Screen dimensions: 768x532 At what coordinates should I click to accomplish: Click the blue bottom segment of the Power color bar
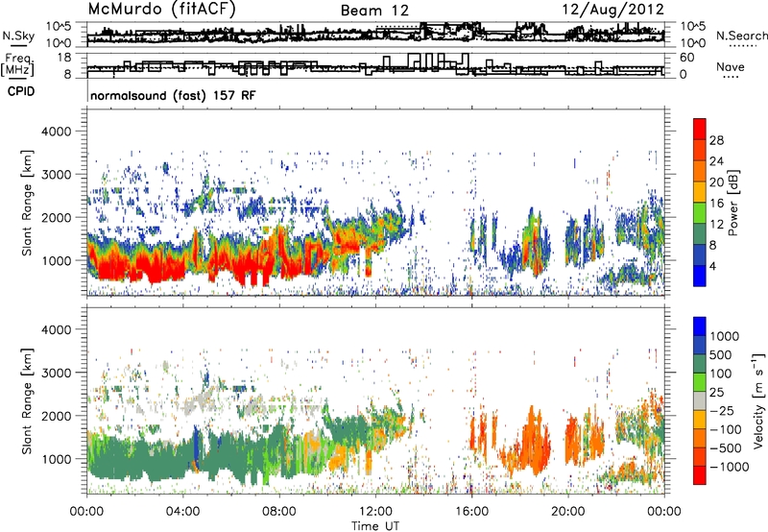[700, 276]
